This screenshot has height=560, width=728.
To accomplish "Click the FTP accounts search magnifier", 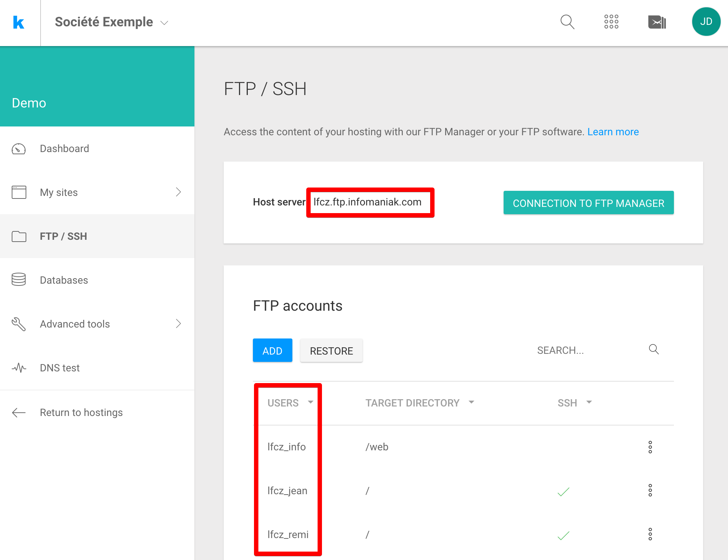I will click(654, 349).
